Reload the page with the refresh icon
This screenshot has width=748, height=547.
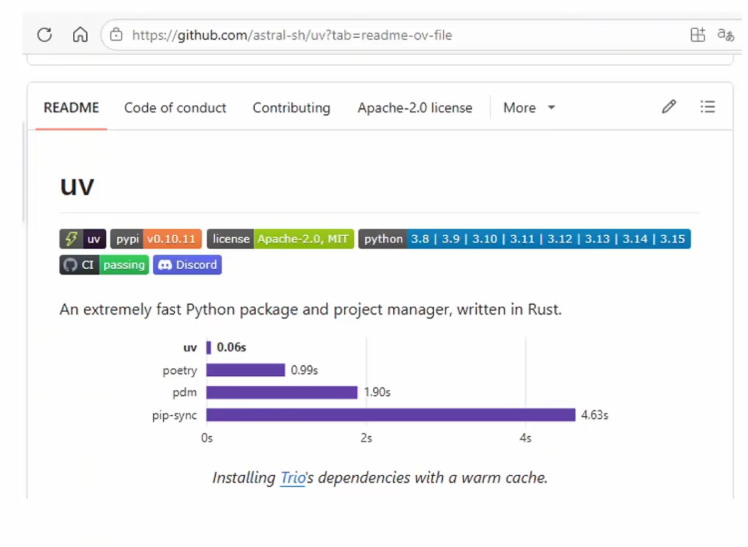point(44,35)
